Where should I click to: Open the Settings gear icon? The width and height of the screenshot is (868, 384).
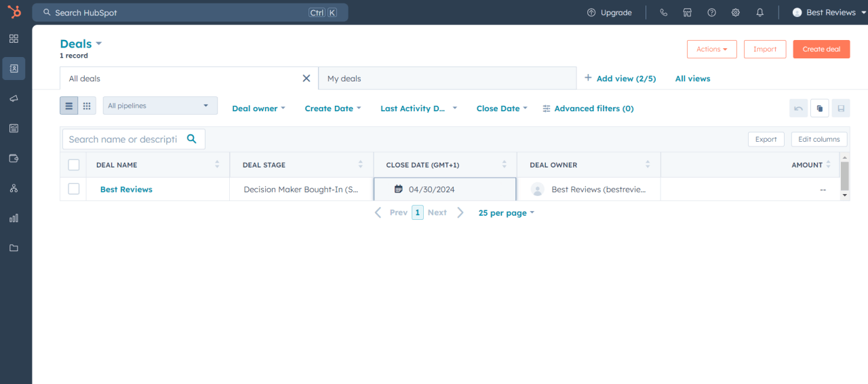coord(736,12)
